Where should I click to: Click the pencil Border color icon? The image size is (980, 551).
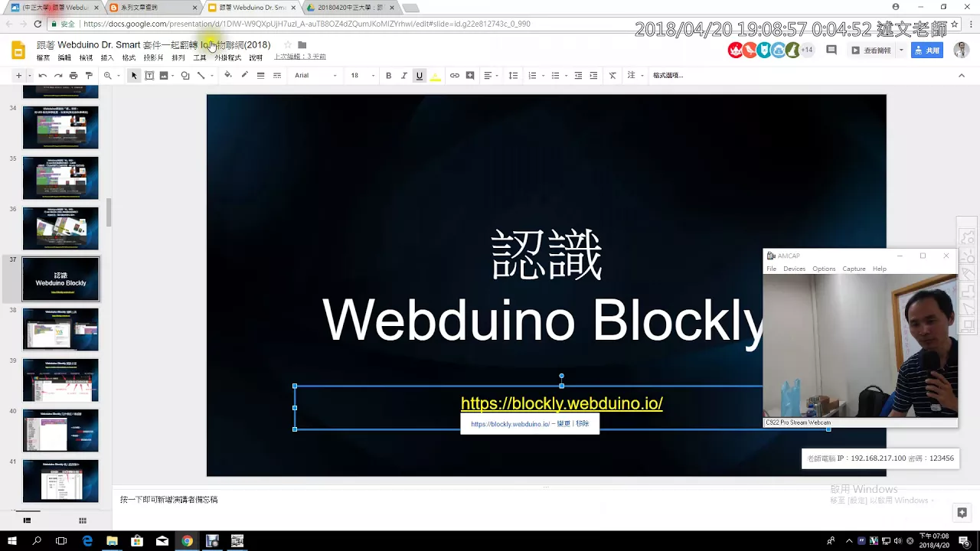[x=244, y=75]
